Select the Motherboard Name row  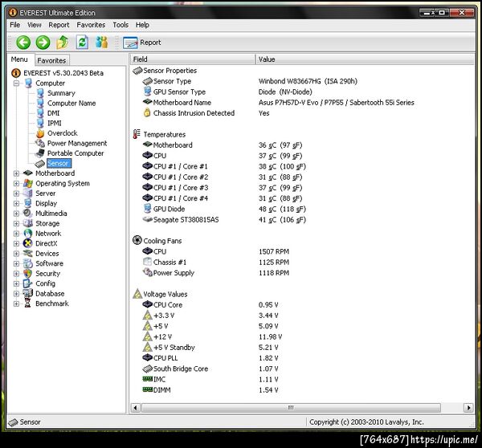point(279,103)
